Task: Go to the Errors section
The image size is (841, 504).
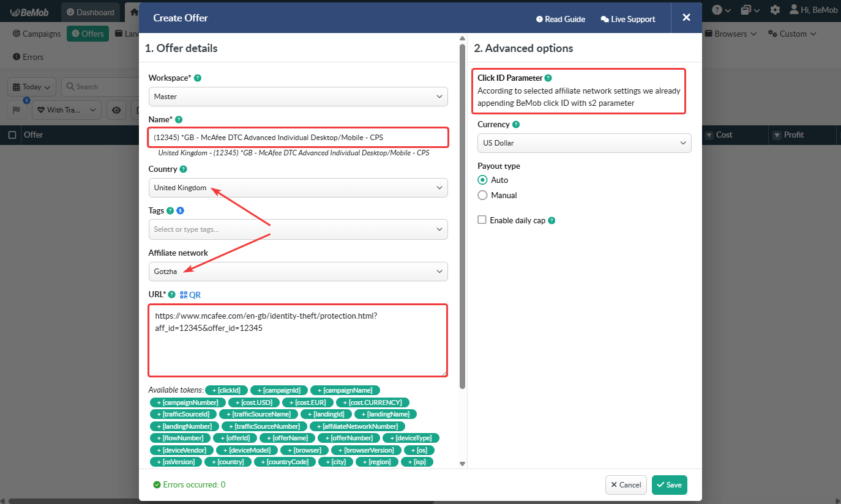Action: [29, 57]
